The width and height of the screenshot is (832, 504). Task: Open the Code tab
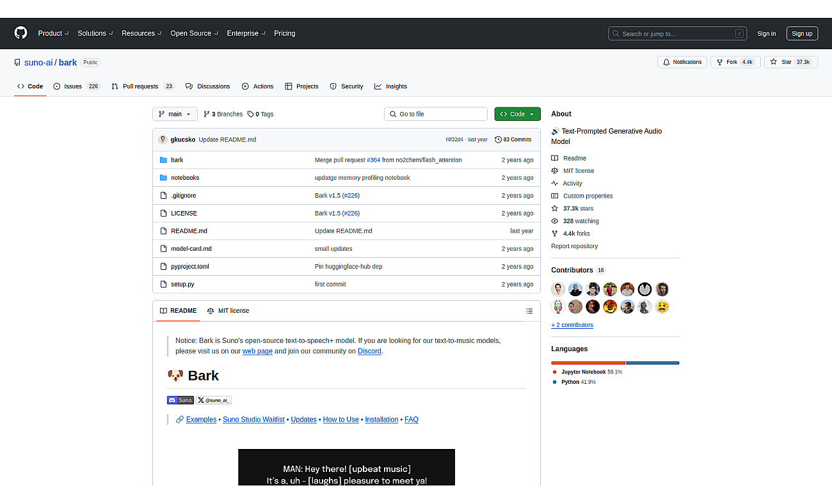[x=30, y=86]
